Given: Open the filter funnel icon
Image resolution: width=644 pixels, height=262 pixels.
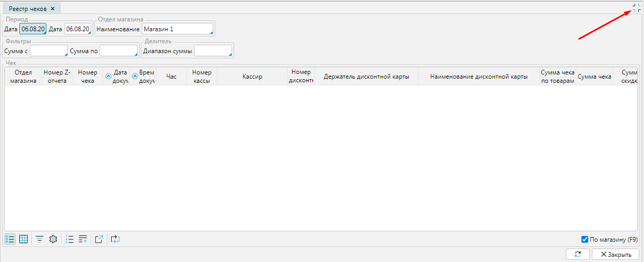Looking at the screenshot, I should [40, 239].
